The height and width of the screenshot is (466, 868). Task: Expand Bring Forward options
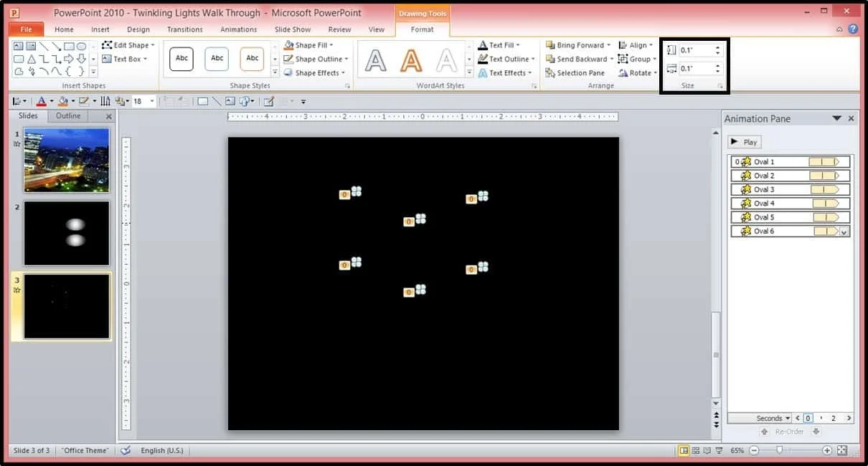point(608,45)
